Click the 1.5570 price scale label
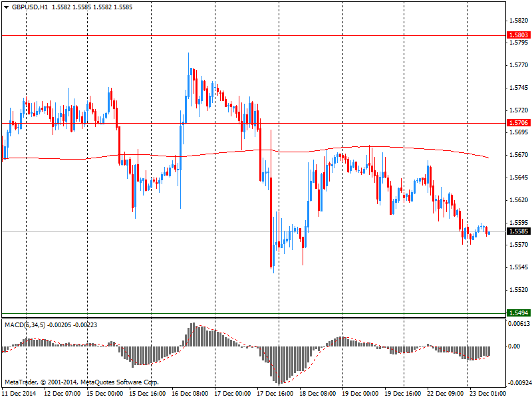 519,244
